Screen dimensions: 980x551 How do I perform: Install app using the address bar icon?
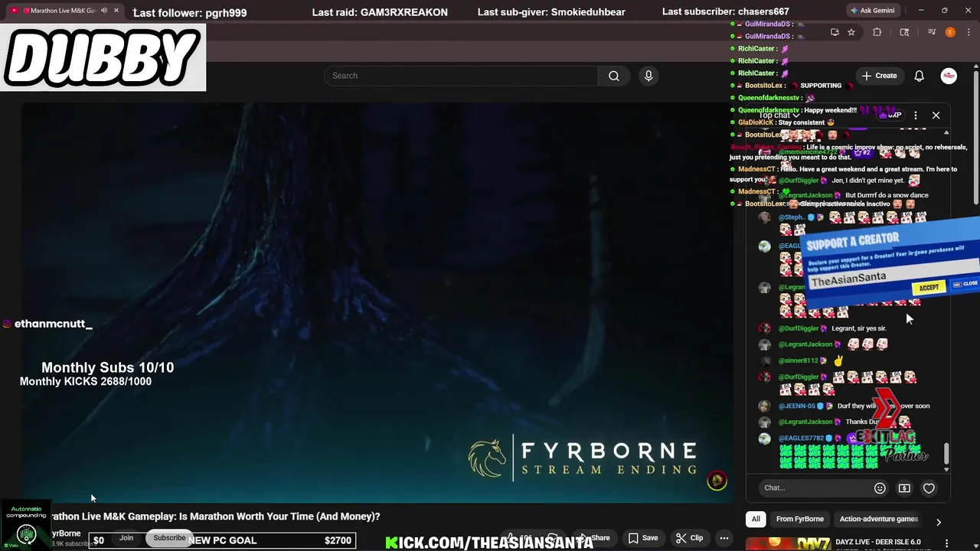835,32
